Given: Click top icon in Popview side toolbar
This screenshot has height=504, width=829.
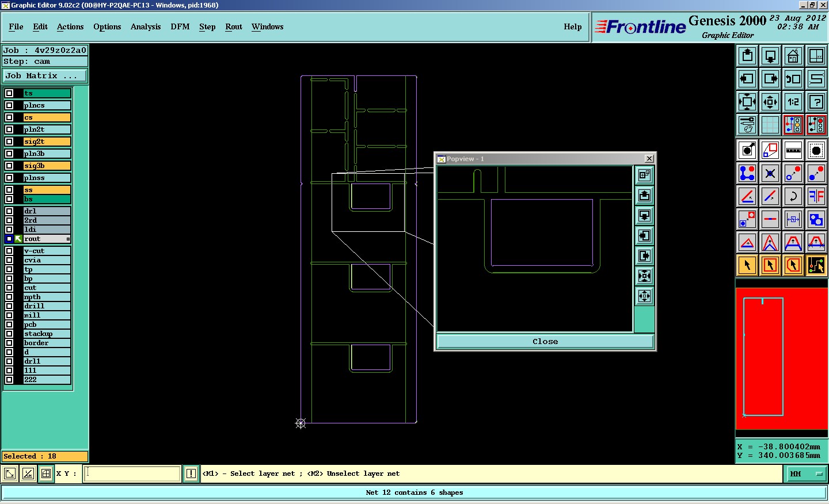Looking at the screenshot, I should coord(644,175).
